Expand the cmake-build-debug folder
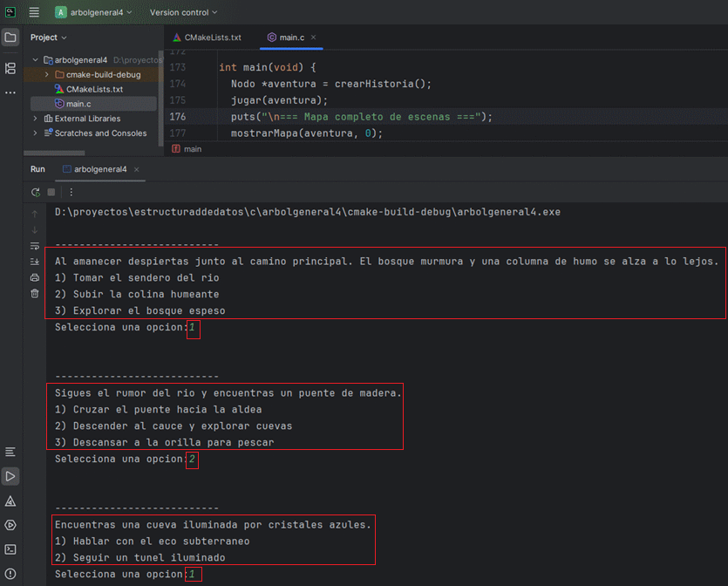Screen dimensions: 728x586 tap(46, 75)
